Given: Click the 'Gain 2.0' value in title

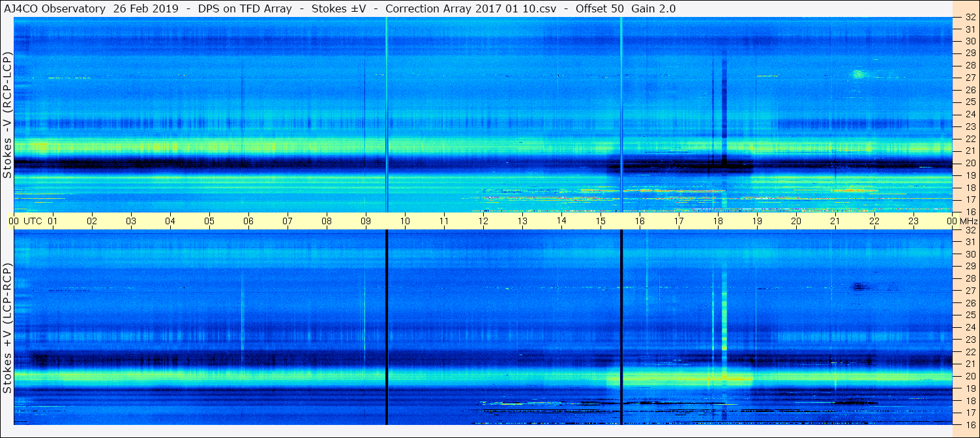Looking at the screenshot, I should [653, 8].
